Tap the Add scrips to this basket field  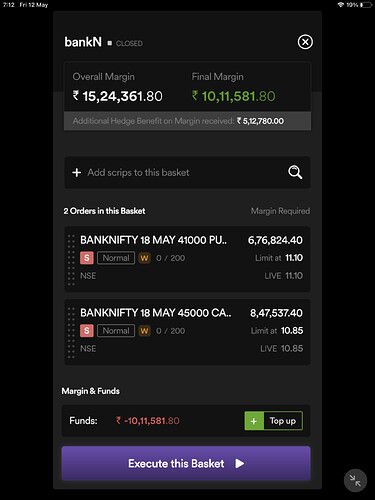(187, 172)
